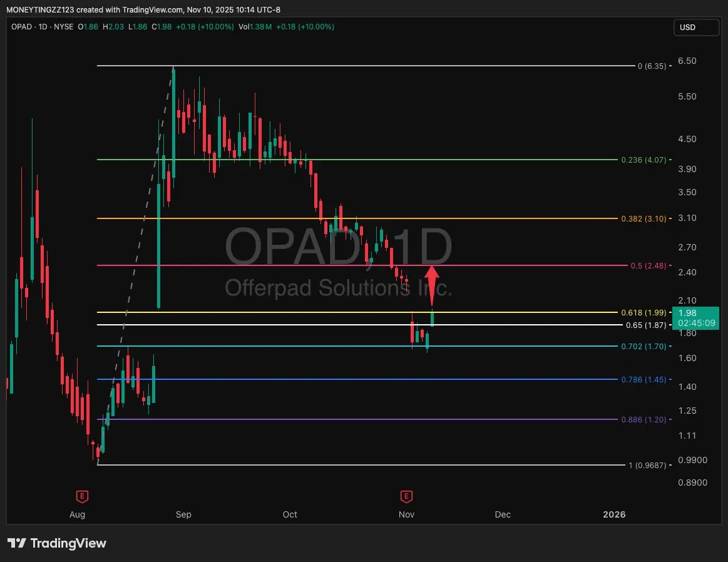Click the 3.50 price axis value
Viewport: 728px width, 562px height.
click(687, 192)
